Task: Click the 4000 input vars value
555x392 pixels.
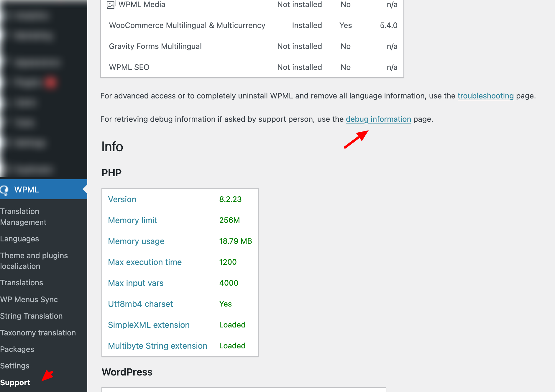Action: (x=229, y=283)
